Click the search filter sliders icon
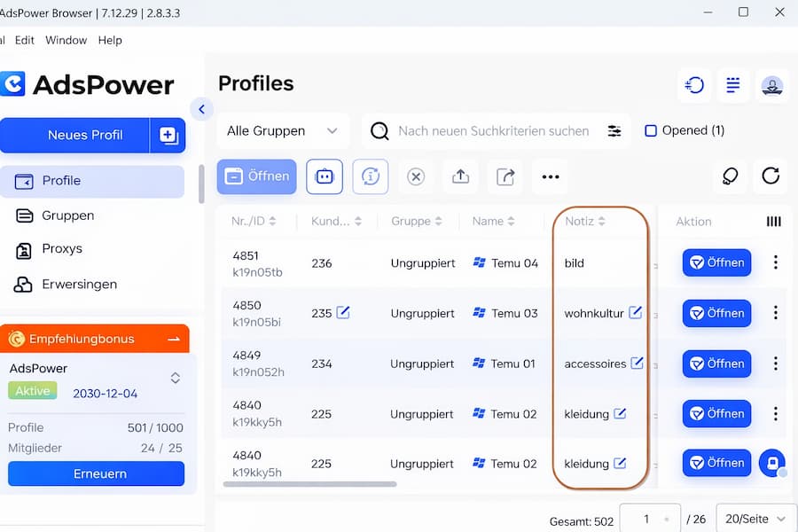 614,131
